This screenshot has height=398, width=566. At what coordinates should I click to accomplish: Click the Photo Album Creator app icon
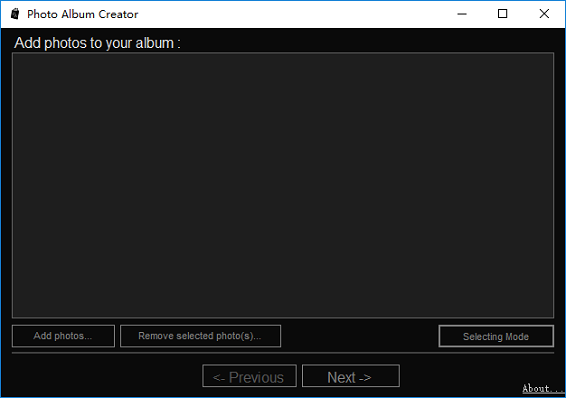(15, 14)
